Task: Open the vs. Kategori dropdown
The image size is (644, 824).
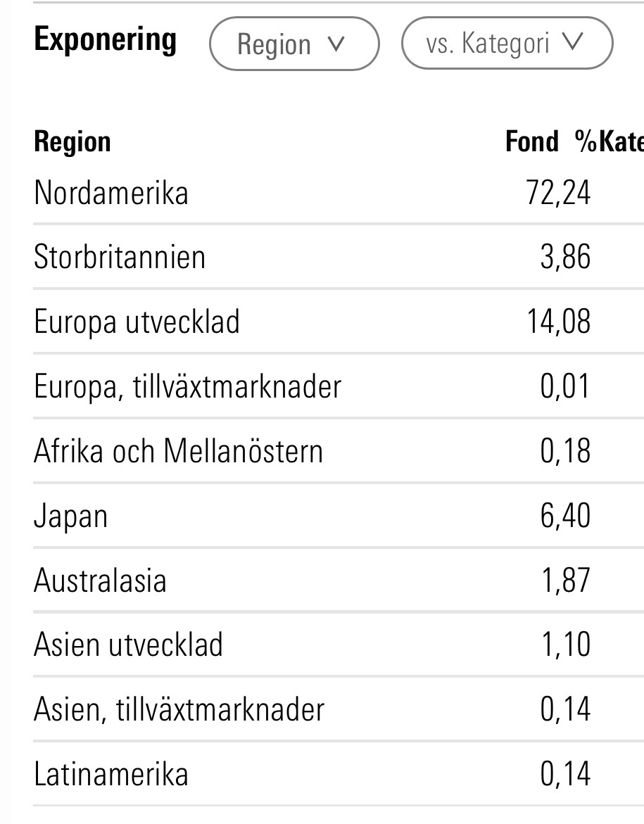Action: click(x=506, y=44)
